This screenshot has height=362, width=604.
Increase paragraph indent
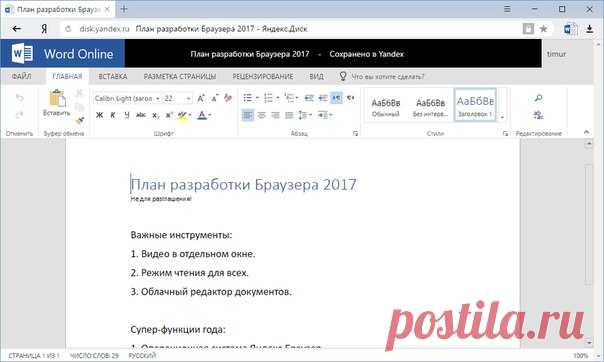coord(323,99)
